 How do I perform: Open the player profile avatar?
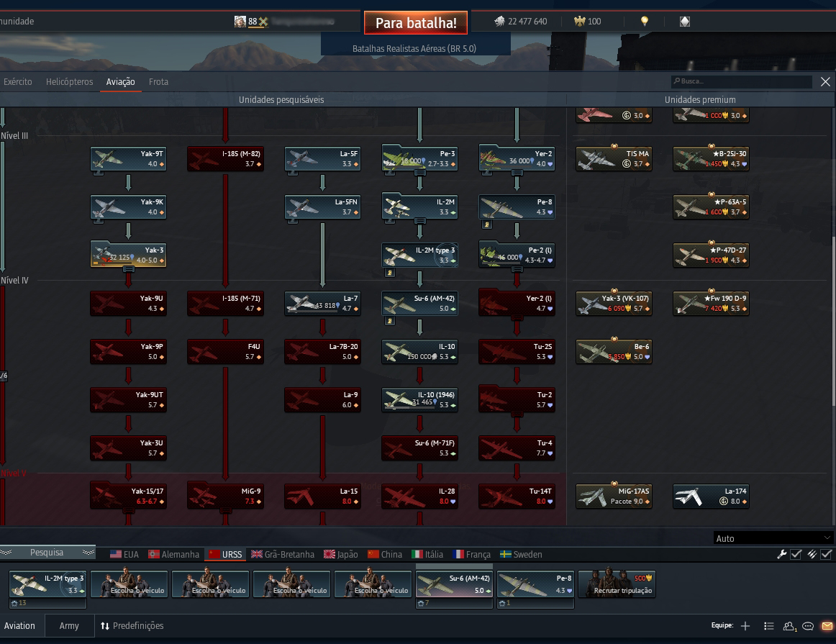coord(240,22)
